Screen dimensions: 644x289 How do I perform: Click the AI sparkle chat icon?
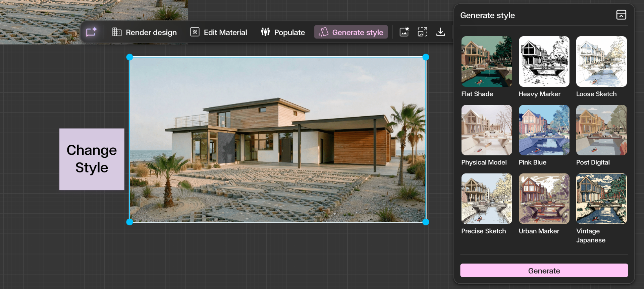pos(91,32)
